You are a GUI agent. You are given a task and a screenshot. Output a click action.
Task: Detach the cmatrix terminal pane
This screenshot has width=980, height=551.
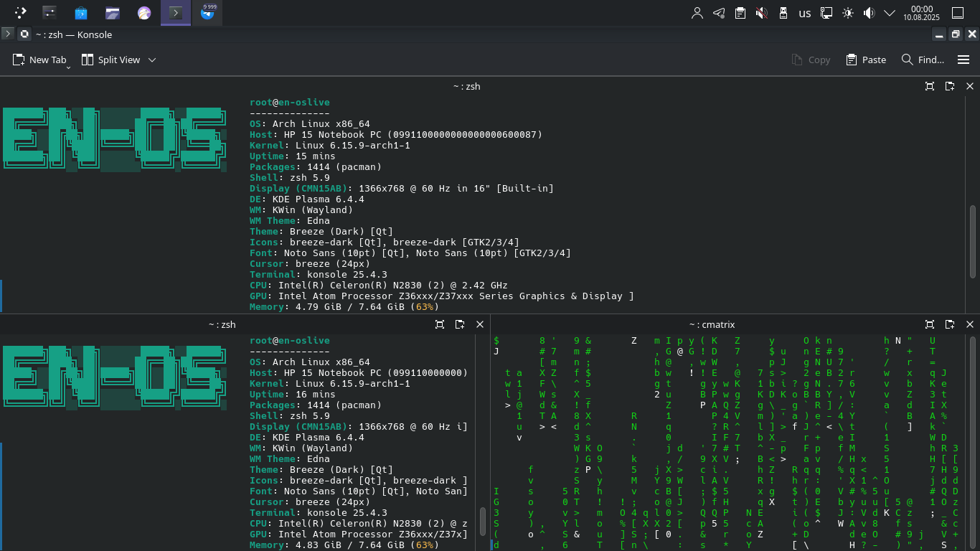[950, 324]
